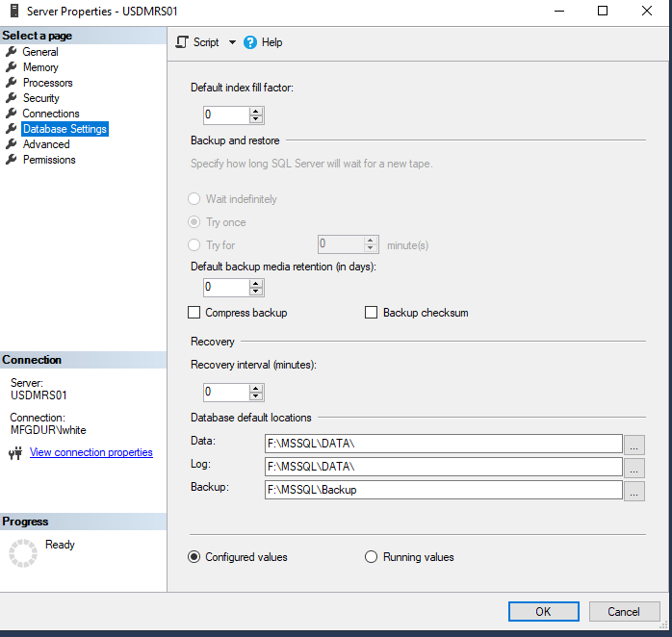Select the Permissions page
Viewport: 672px width, 637px height.
pos(49,160)
